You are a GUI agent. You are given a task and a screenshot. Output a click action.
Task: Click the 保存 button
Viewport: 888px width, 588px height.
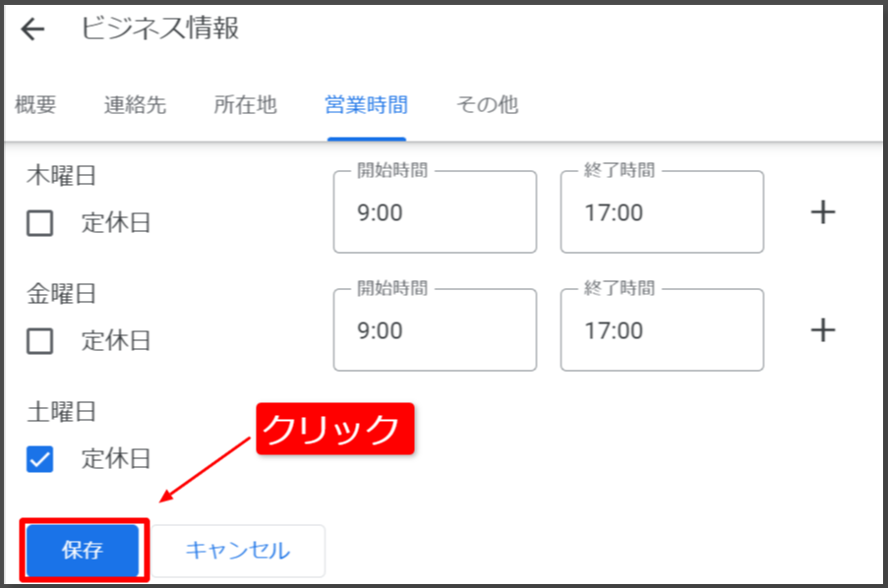tap(83, 550)
